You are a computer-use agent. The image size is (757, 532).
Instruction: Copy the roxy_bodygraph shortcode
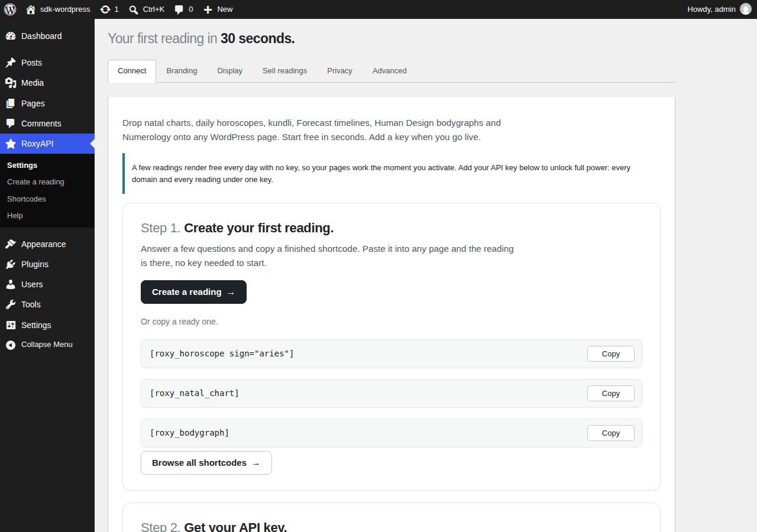[x=611, y=433]
